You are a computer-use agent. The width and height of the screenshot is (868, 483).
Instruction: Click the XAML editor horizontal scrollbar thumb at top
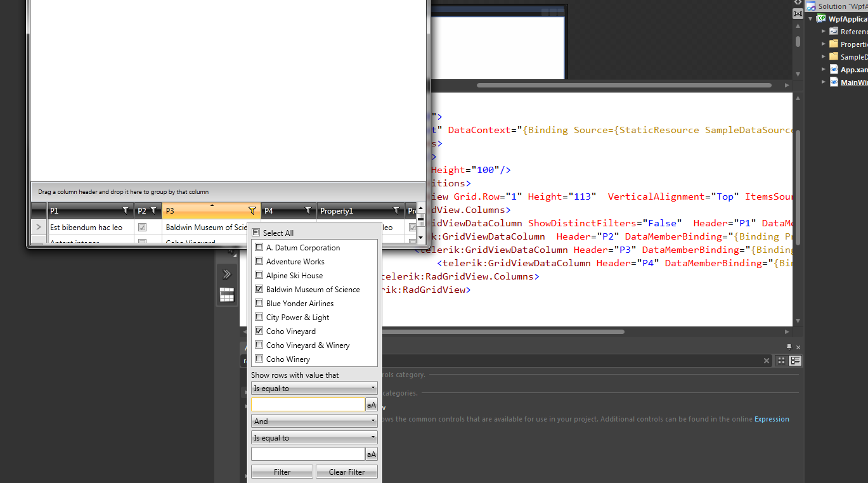pyautogui.click(x=625, y=85)
